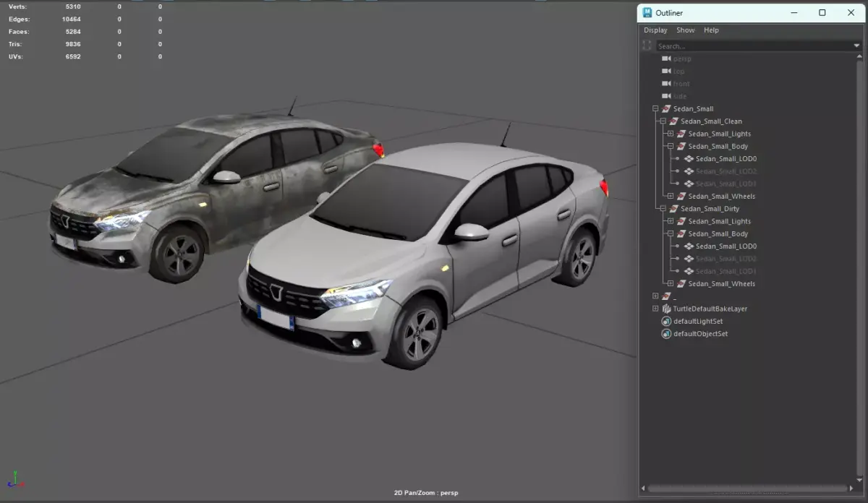The height and width of the screenshot is (503, 868).
Task: Expand Sedan_Small_Wheels under the Clean group
Action: click(671, 197)
